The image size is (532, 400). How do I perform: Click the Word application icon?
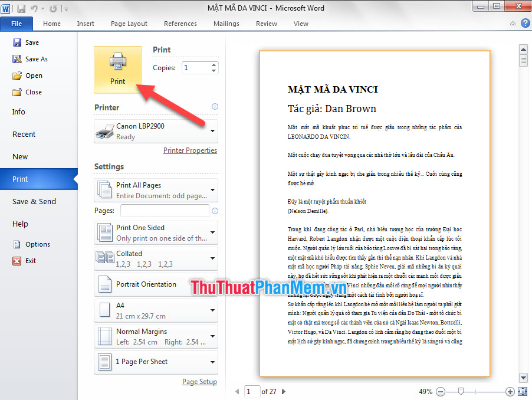(x=5, y=9)
